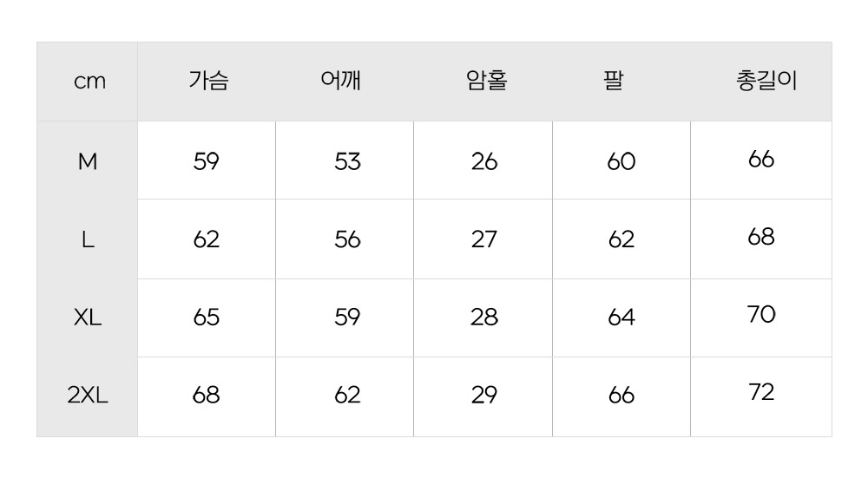Click the L row 어깨 value 56

(x=347, y=239)
